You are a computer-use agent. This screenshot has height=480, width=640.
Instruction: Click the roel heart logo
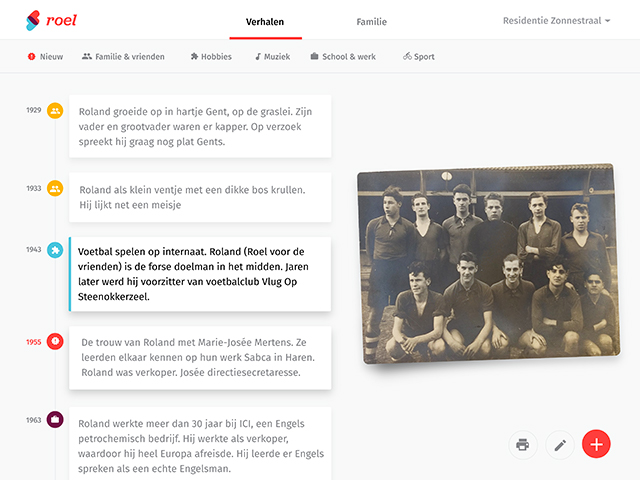tap(33, 20)
